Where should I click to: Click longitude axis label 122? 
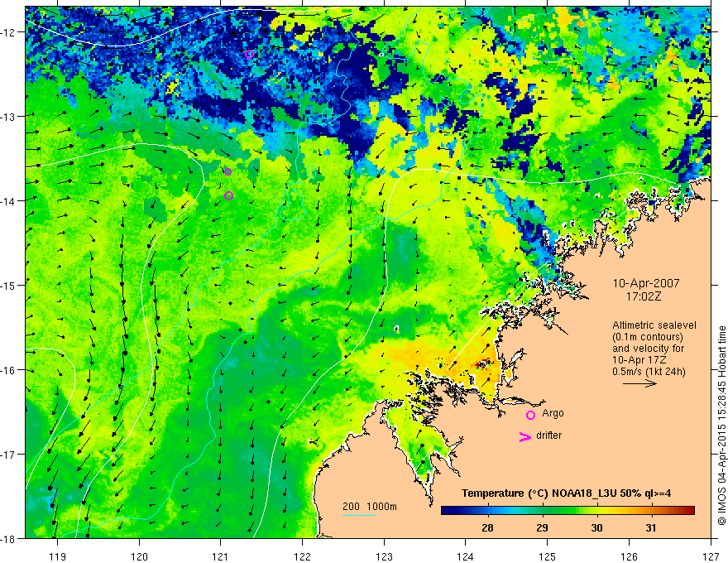coord(302,556)
